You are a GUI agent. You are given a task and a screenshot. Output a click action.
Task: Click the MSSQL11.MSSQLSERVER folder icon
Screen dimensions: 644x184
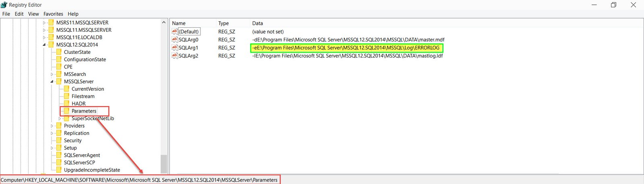tap(51, 30)
